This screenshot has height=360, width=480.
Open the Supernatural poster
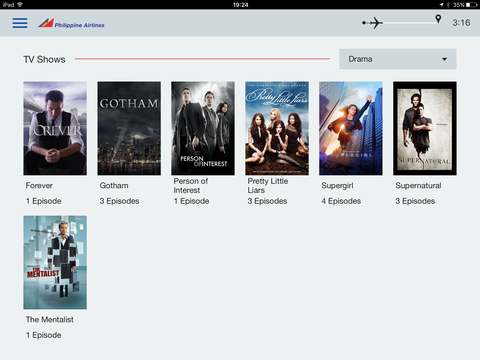point(425,128)
